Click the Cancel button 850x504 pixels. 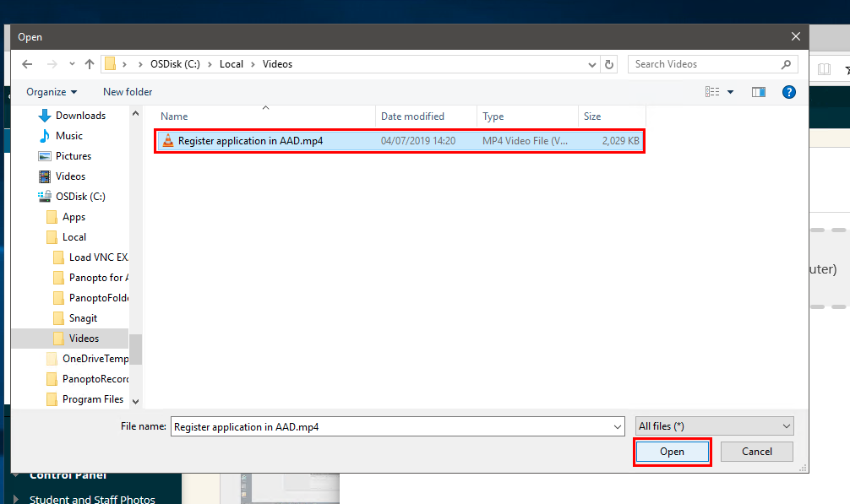point(757,452)
